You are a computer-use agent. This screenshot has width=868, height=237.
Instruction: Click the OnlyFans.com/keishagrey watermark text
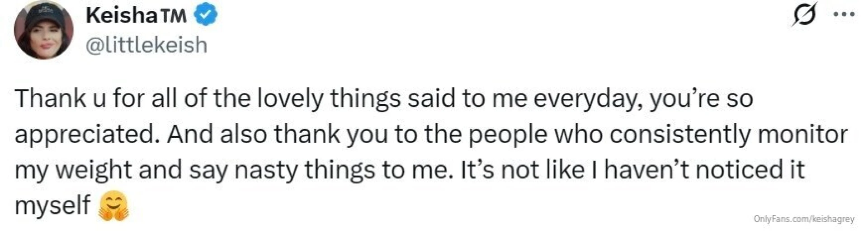coord(804,219)
